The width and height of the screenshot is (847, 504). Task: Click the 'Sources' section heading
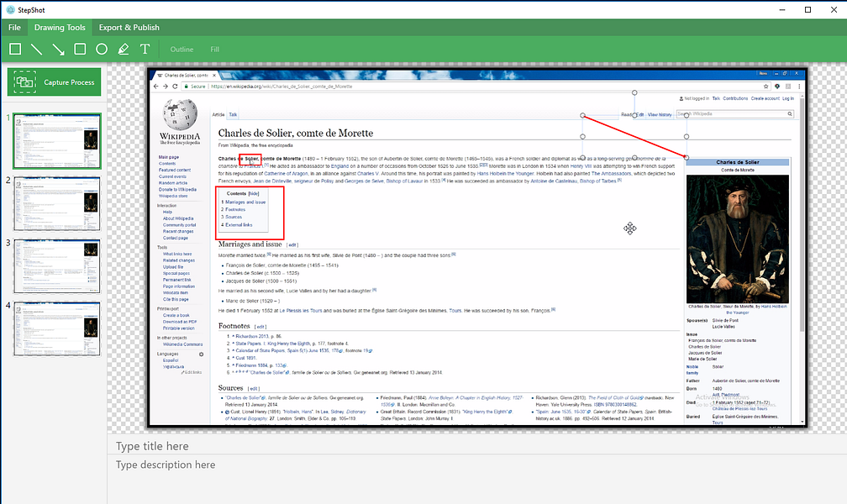click(230, 388)
